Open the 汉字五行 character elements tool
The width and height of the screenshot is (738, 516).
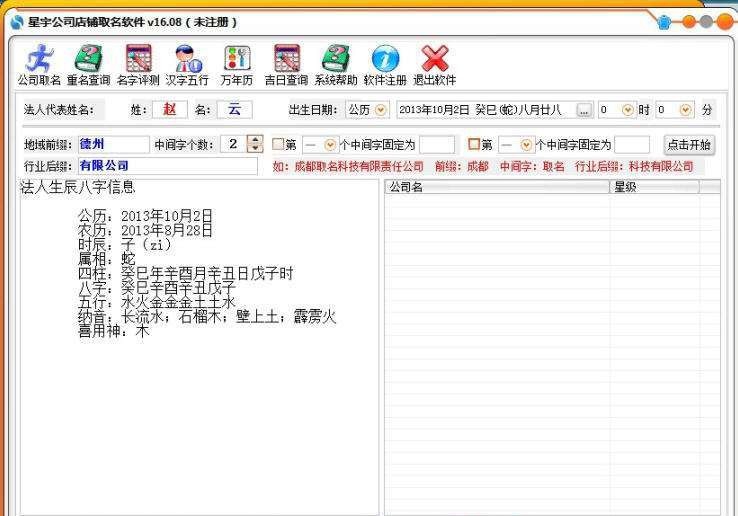187,65
